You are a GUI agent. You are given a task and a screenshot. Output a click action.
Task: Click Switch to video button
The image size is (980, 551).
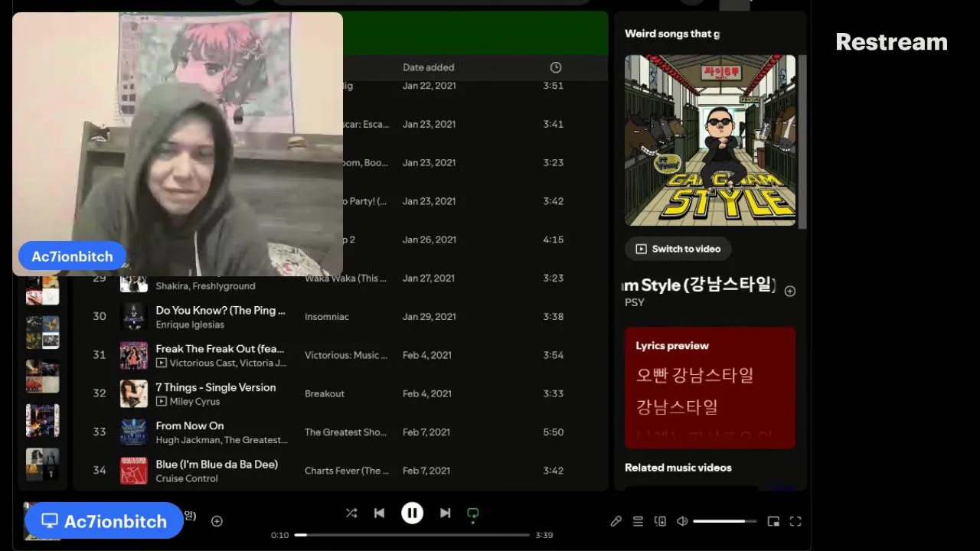pyautogui.click(x=678, y=249)
